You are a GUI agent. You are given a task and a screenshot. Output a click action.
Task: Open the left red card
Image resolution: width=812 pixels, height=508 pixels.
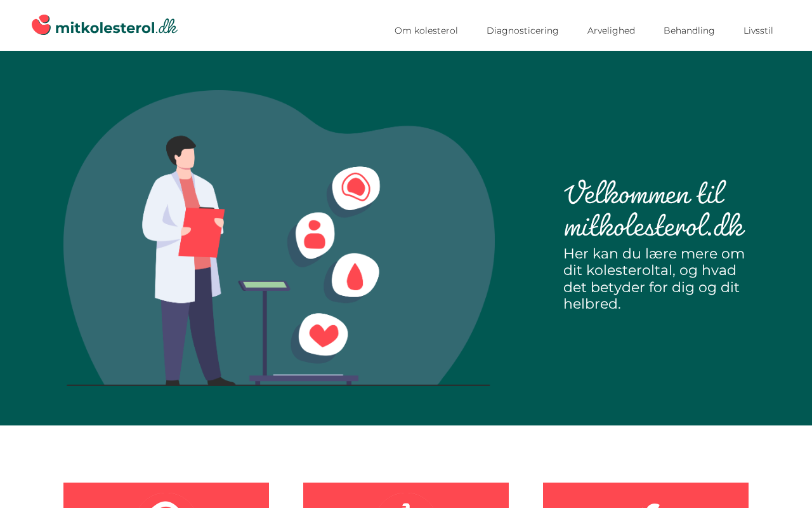(x=166, y=495)
